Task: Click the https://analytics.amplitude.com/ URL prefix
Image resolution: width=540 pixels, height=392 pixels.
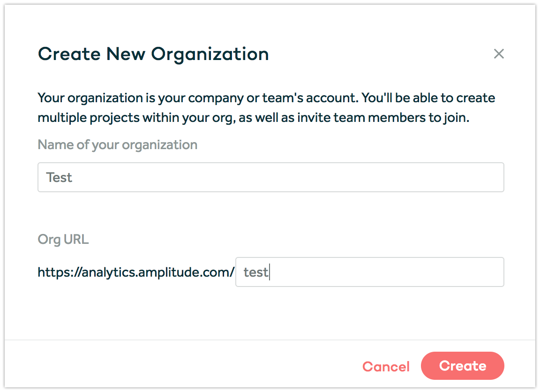Action: [x=135, y=272]
